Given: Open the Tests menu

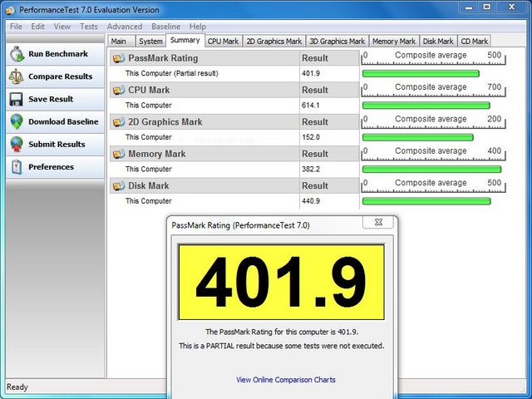Looking at the screenshot, I should pyautogui.click(x=89, y=27).
